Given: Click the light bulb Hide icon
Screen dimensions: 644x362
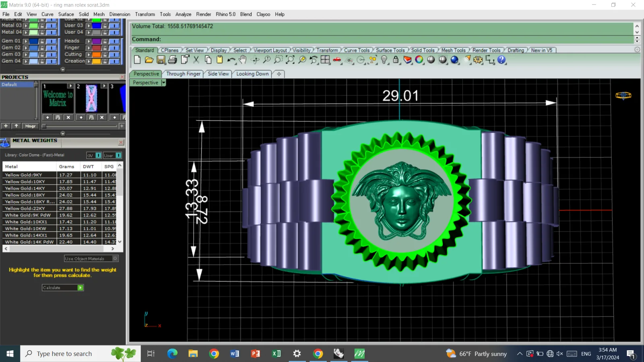Looking at the screenshot, I should (384, 60).
